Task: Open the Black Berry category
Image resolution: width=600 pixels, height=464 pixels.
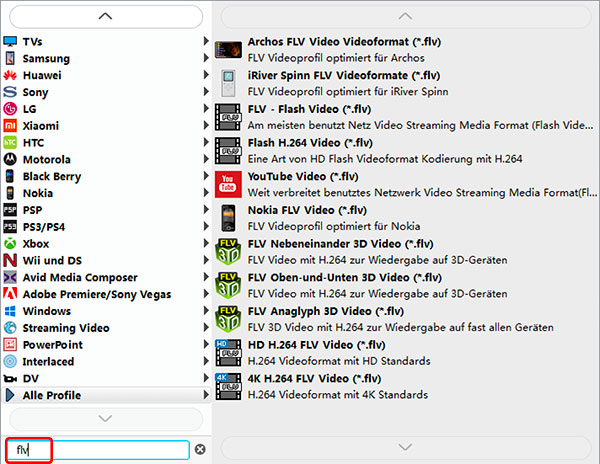Action: [106, 176]
